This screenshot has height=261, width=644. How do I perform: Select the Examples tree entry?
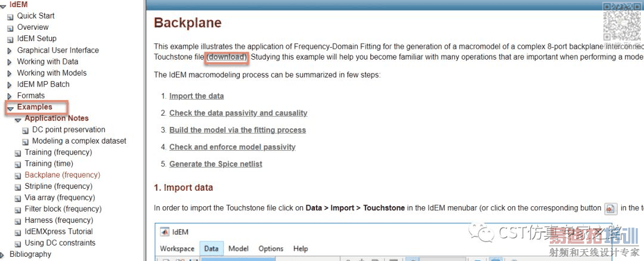35,107
